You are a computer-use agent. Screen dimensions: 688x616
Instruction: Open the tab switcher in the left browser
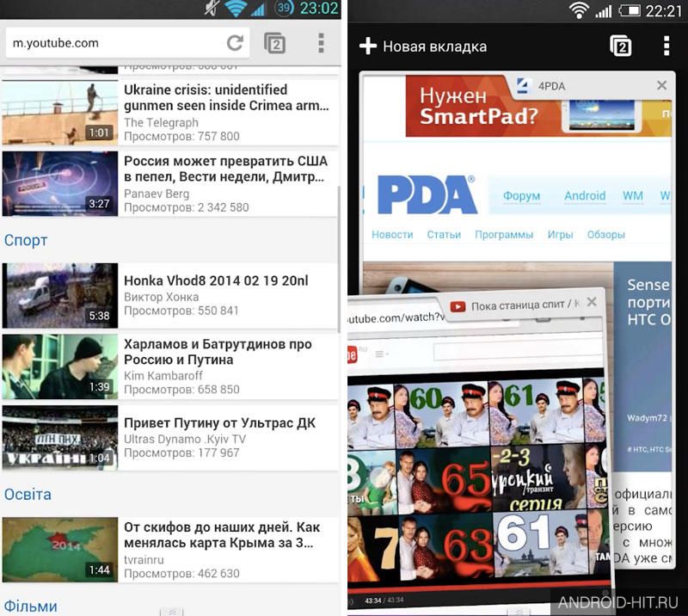point(275,43)
